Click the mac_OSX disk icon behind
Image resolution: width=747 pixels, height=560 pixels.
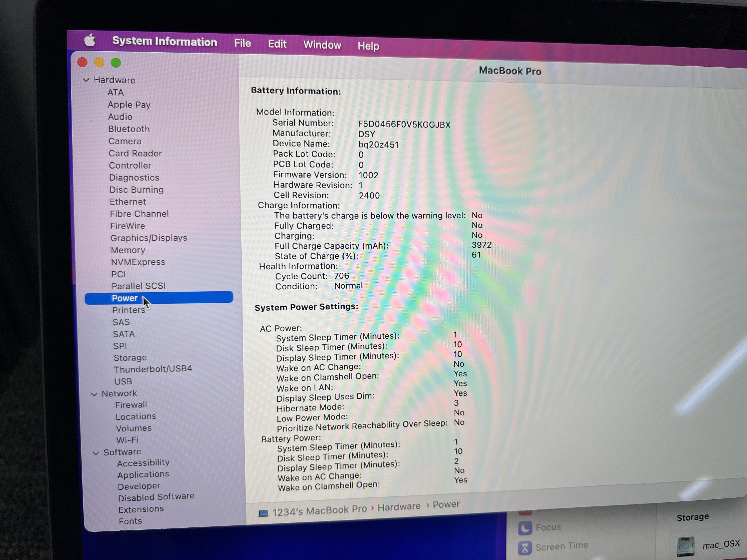coord(685,546)
